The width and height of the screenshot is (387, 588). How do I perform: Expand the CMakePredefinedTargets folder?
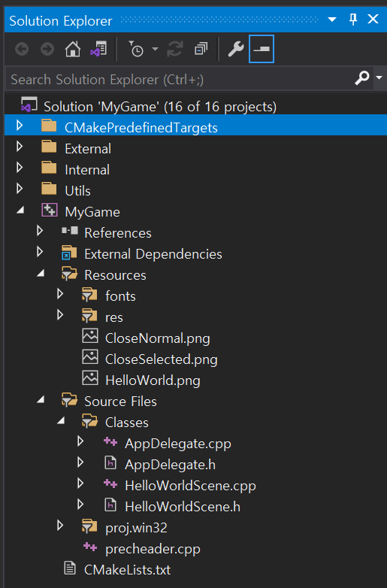point(20,126)
